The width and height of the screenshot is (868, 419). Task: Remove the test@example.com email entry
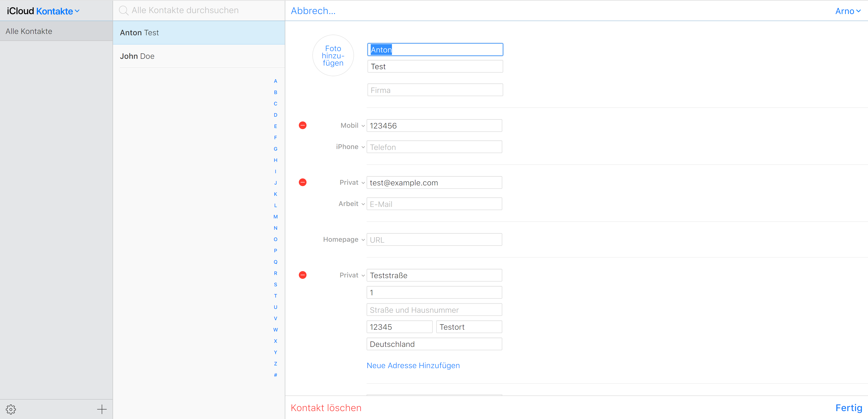303,182
